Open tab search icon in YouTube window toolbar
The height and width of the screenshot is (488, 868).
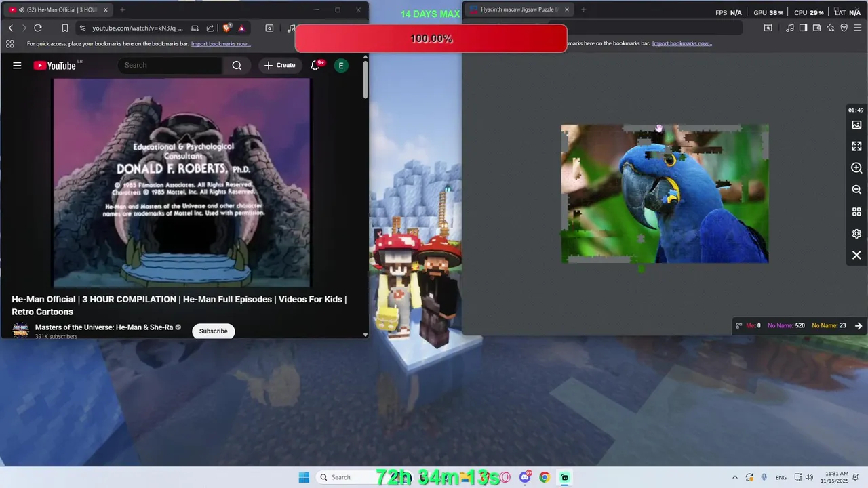(269, 28)
